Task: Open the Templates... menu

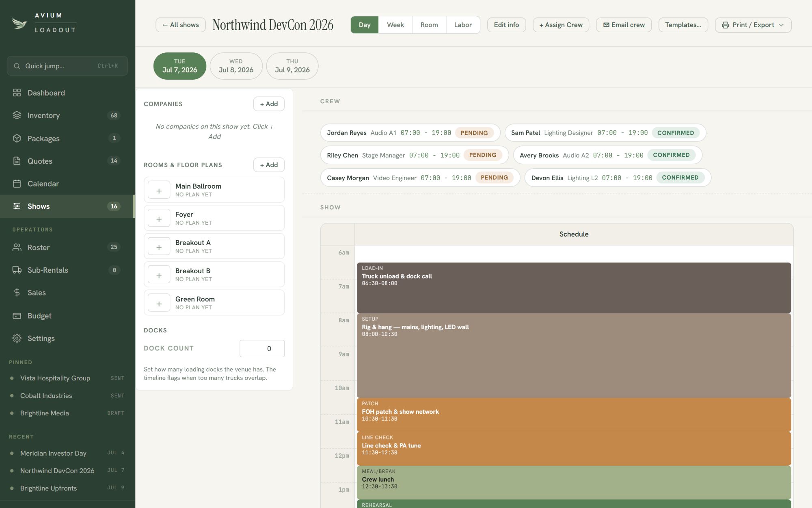Action: pyautogui.click(x=683, y=25)
